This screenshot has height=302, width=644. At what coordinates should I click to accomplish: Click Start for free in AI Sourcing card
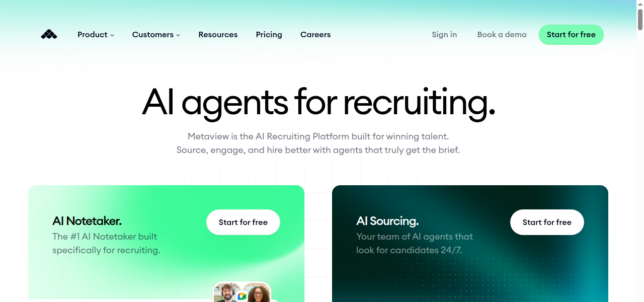pyautogui.click(x=547, y=222)
